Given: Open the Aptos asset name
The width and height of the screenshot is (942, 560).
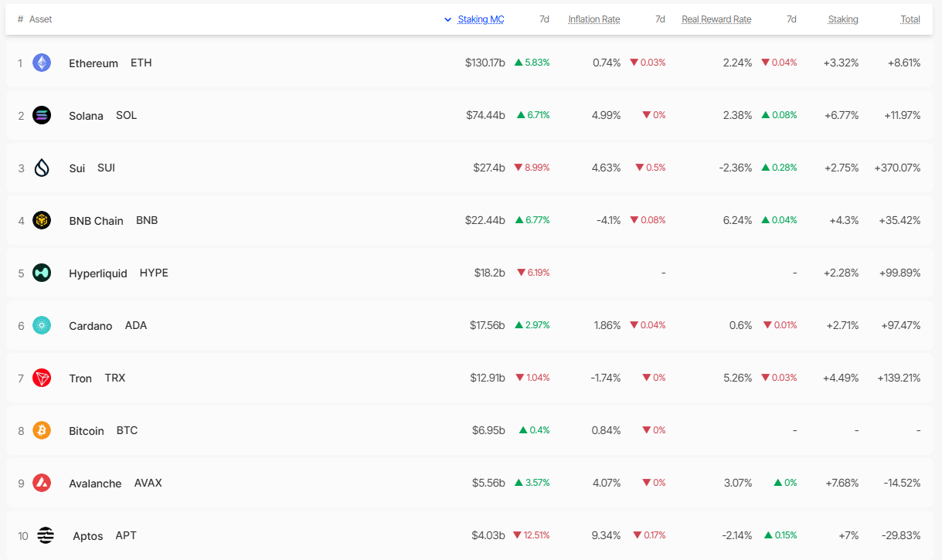Looking at the screenshot, I should click(x=88, y=536).
